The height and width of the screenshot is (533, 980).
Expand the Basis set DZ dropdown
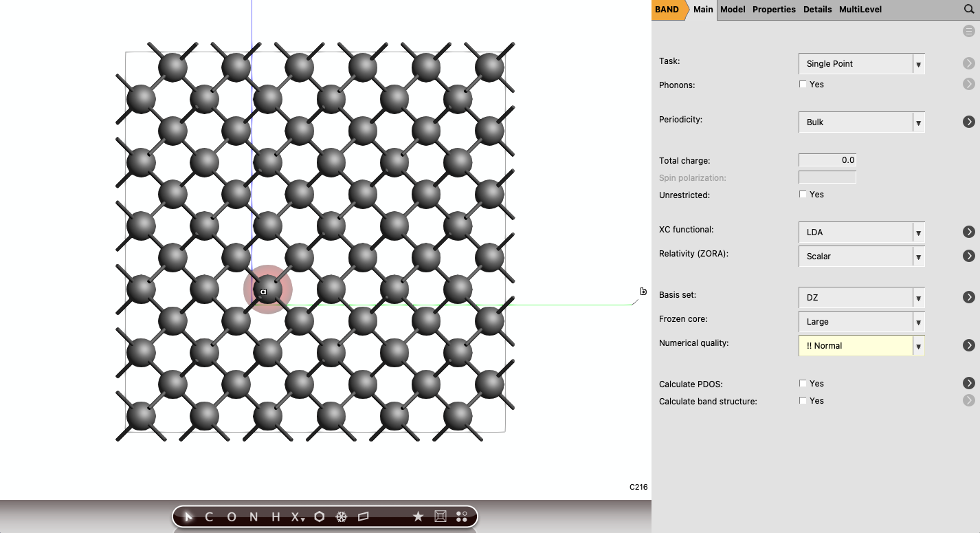[861, 298]
